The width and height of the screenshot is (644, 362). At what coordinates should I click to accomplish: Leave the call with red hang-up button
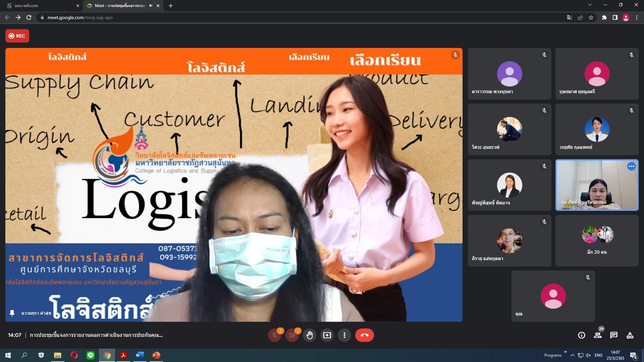click(364, 335)
